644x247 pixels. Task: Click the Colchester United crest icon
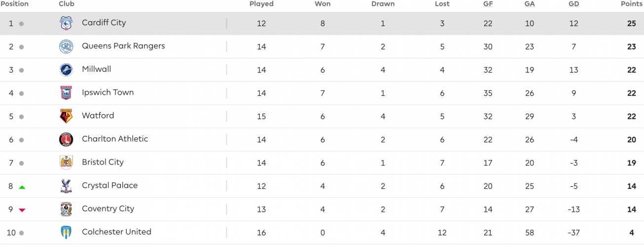coord(66,232)
